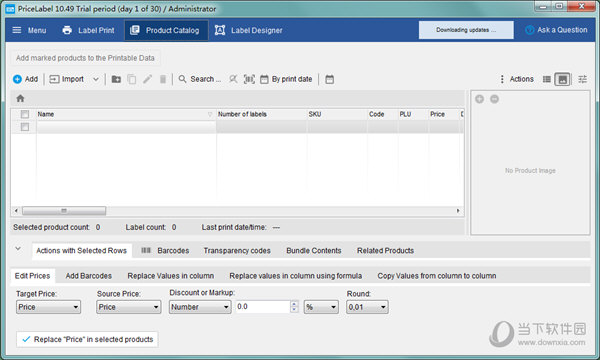Click the add product image plus icon
The height and width of the screenshot is (360, 600).
(x=479, y=99)
